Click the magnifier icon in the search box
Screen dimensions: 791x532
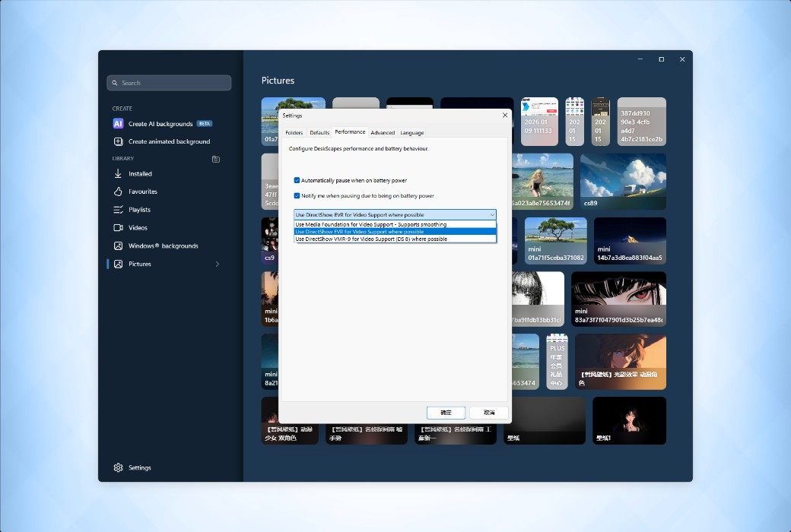point(115,83)
